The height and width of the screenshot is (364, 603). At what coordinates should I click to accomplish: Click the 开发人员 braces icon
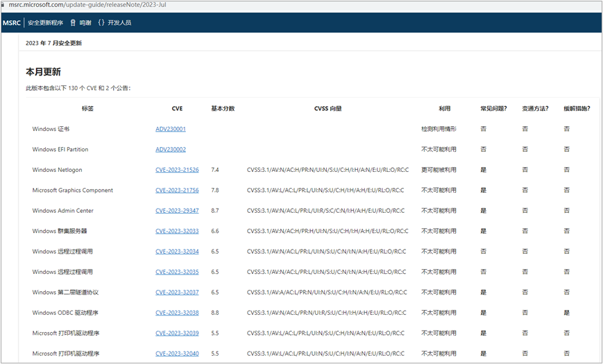click(101, 23)
